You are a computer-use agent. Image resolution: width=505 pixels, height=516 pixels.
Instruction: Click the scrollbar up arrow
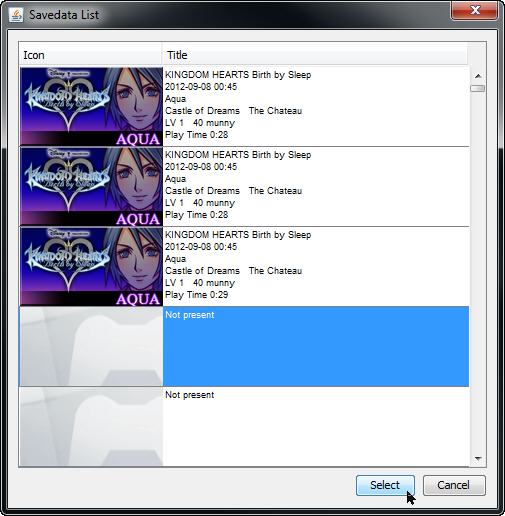click(478, 76)
